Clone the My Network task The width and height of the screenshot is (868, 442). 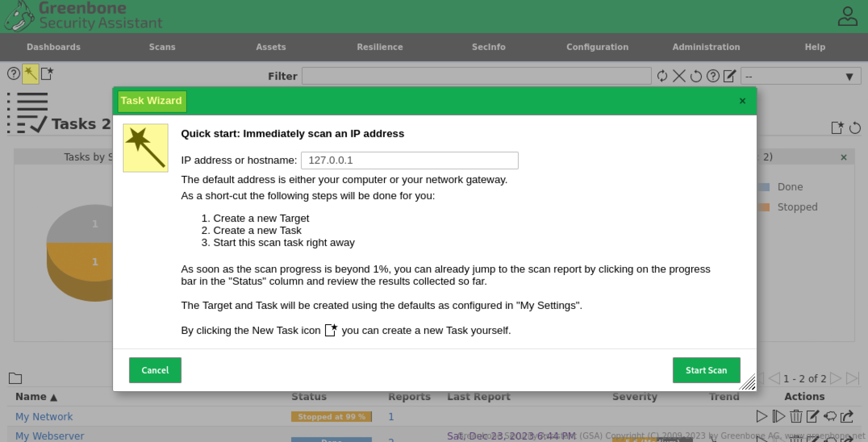point(830,417)
